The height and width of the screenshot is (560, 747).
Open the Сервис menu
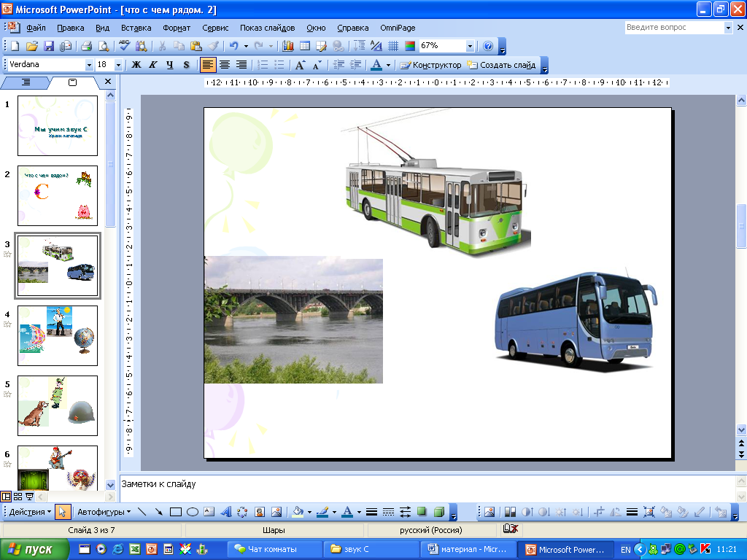click(x=215, y=28)
